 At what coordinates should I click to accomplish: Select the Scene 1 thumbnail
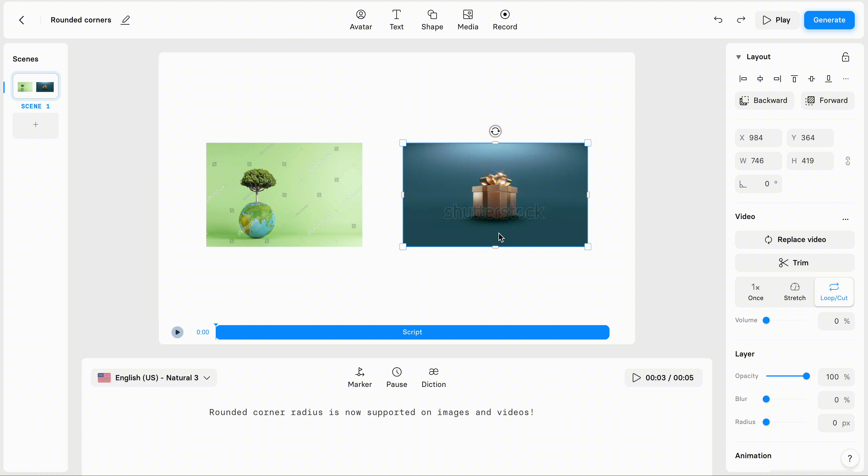tap(35, 87)
